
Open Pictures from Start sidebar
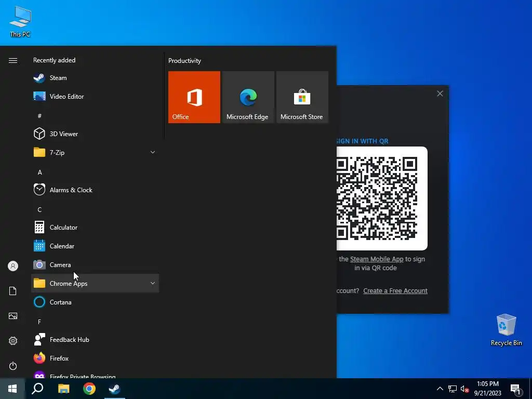point(13,316)
